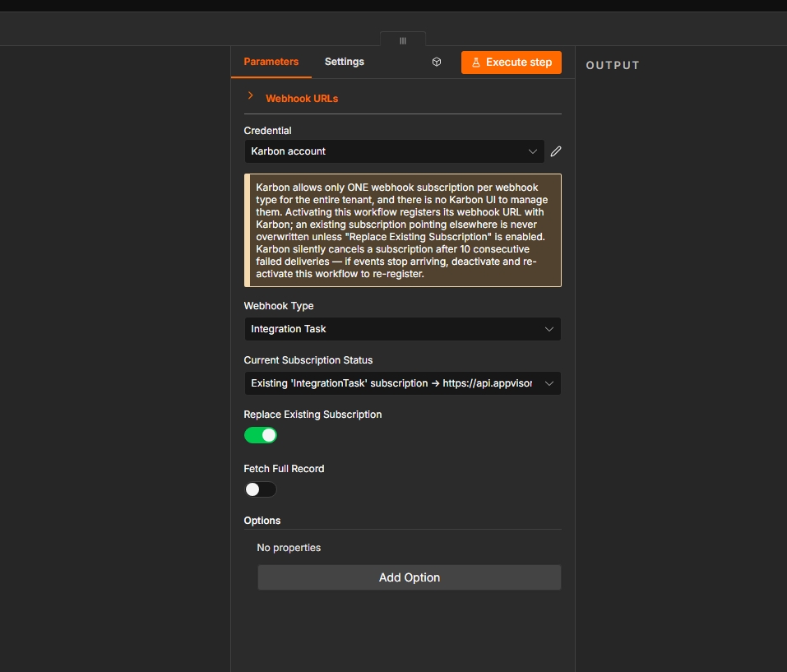Click the Webhook Type label

pyautogui.click(x=279, y=306)
